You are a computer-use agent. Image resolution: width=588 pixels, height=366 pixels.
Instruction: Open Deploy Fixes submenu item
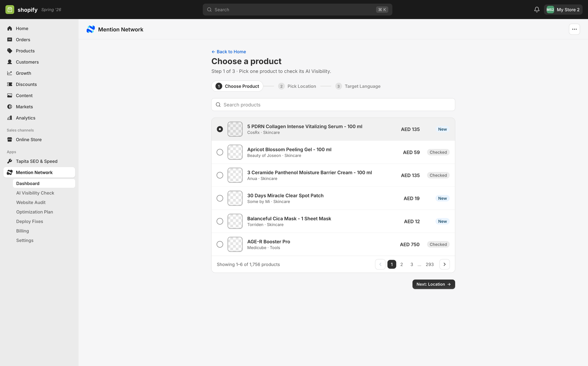click(30, 222)
